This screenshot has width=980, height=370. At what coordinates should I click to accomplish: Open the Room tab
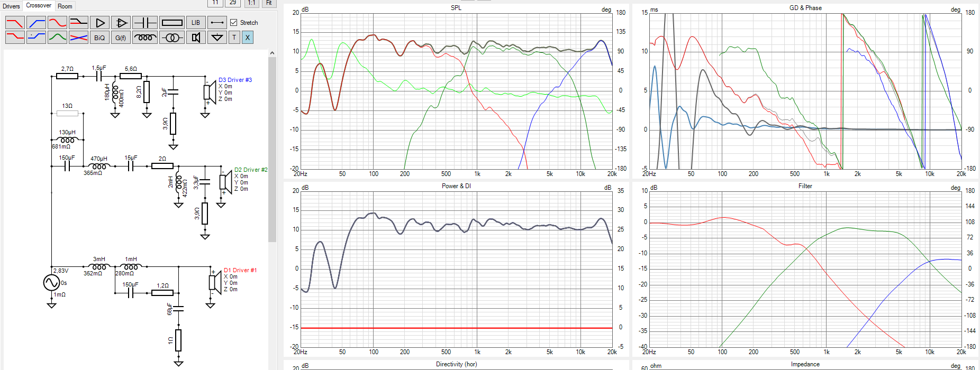coord(65,6)
